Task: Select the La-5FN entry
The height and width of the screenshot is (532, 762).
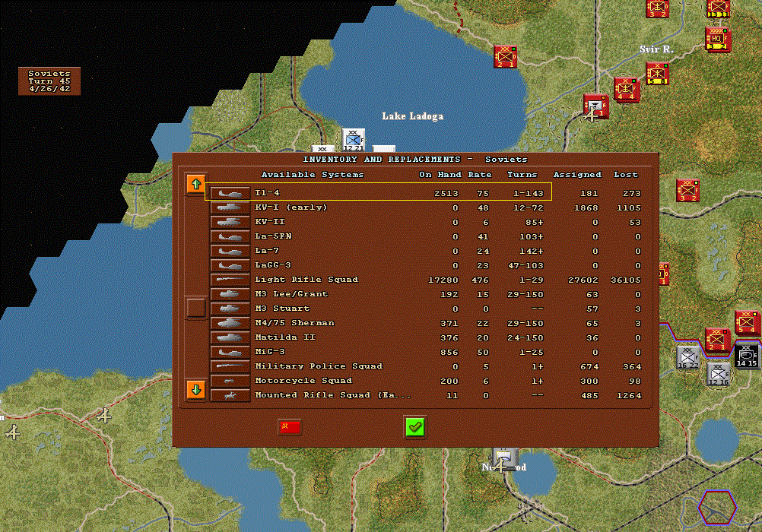Action: point(273,236)
